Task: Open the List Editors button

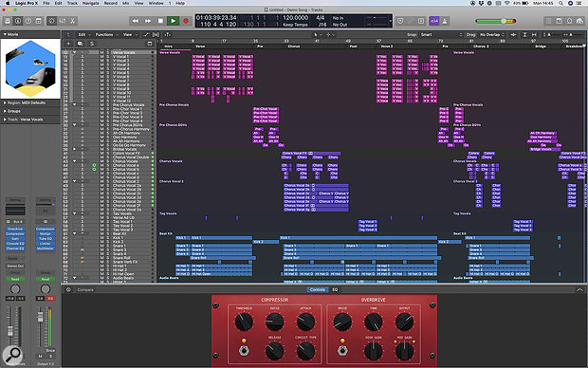Action: (x=548, y=21)
